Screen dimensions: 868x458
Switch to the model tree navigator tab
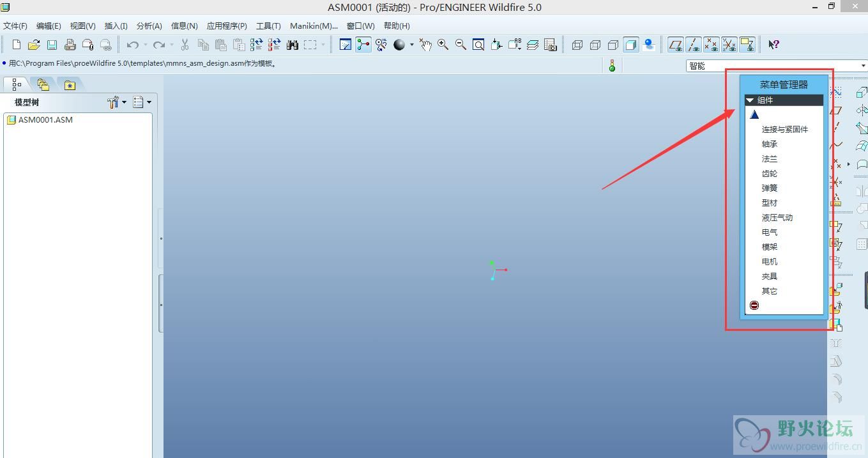17,84
